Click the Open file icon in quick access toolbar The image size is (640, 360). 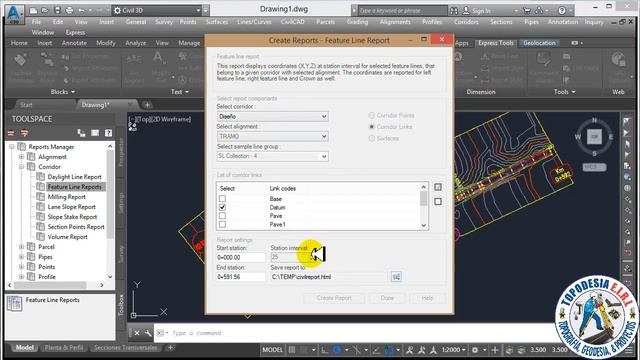(x=45, y=10)
